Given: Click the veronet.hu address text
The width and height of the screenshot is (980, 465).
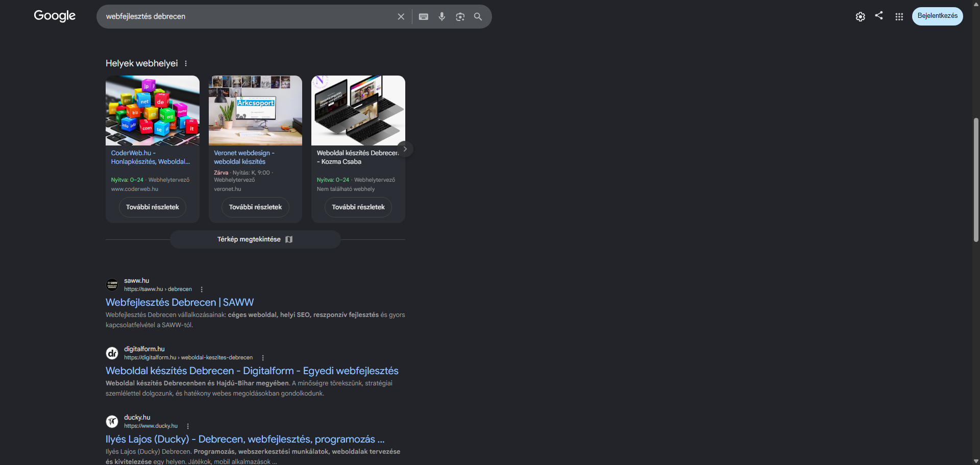Looking at the screenshot, I should [228, 189].
